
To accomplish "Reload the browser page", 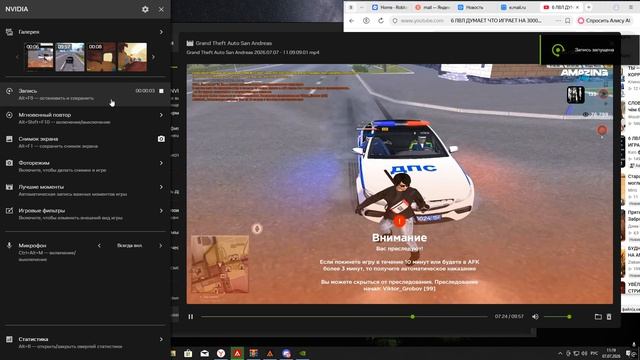I will 380,20.
